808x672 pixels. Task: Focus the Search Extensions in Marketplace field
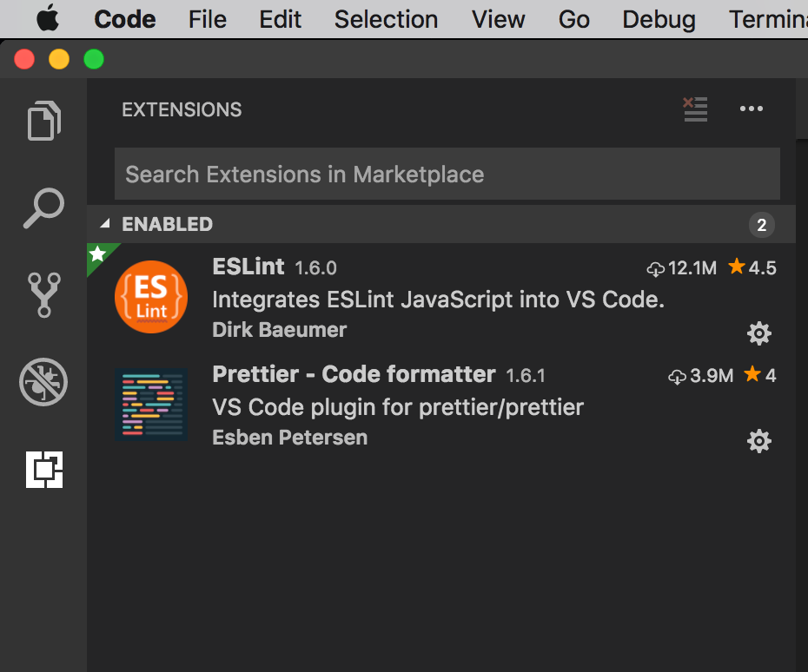[x=447, y=174]
